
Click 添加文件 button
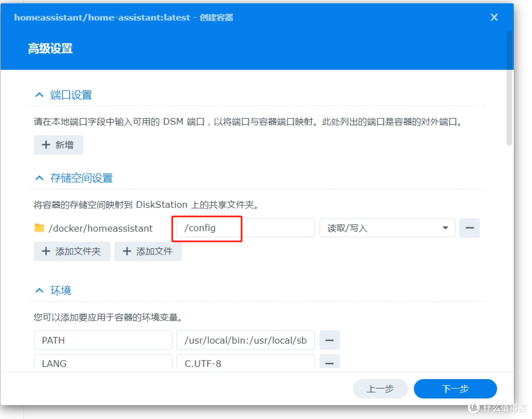point(148,251)
